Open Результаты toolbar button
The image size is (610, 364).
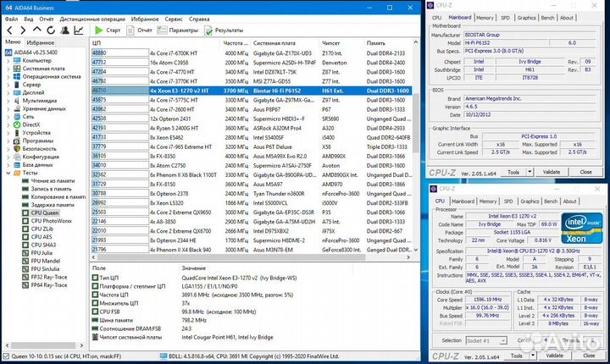click(x=224, y=30)
